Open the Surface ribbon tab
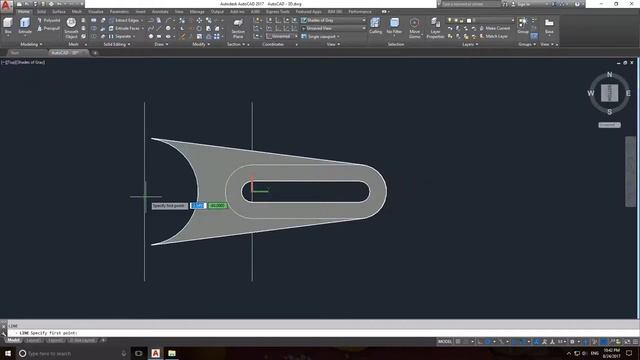 click(x=59, y=11)
